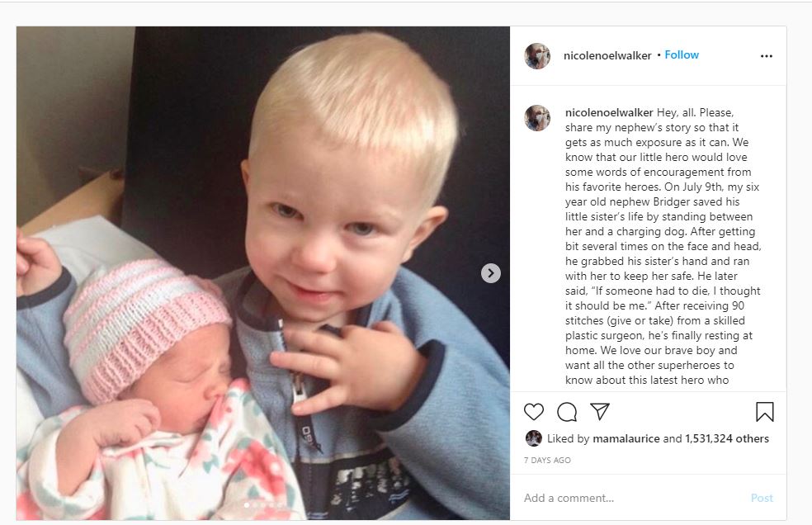Image resolution: width=812 pixels, height=525 pixels.
Task: Like the post with the heart icon
Action: pos(533,412)
